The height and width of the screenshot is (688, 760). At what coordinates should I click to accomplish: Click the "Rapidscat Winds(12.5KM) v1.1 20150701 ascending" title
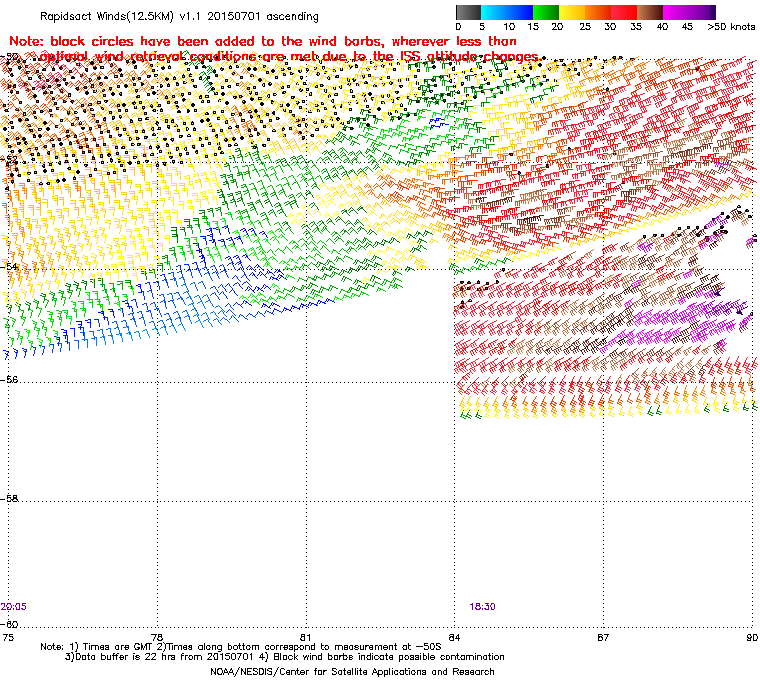(x=179, y=16)
